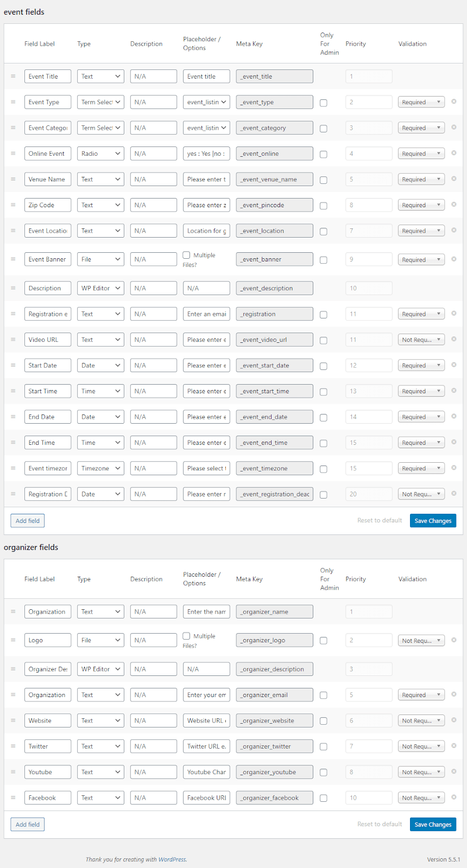Screen dimensions: 467x868
Task: Open the WordPress link in footer
Action: coord(172,859)
